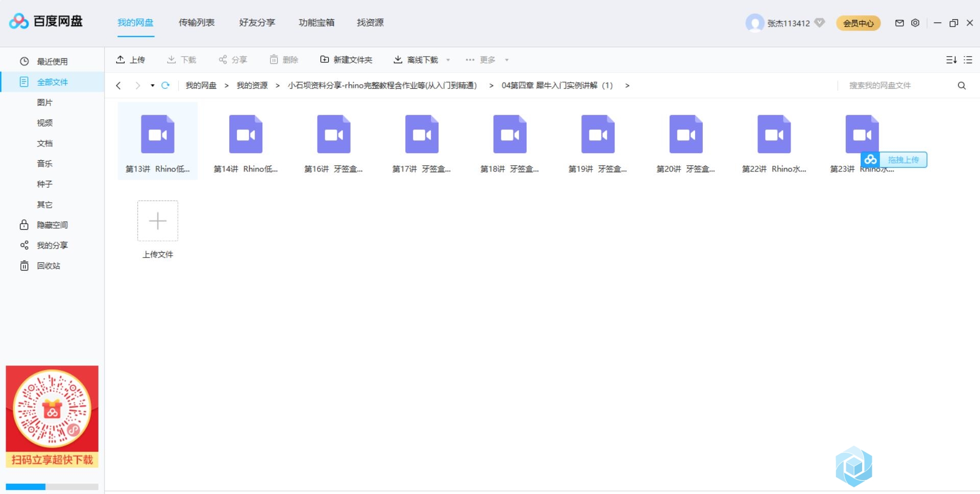The height and width of the screenshot is (494, 980).
Task: Go back with the left arrow
Action: click(x=118, y=85)
